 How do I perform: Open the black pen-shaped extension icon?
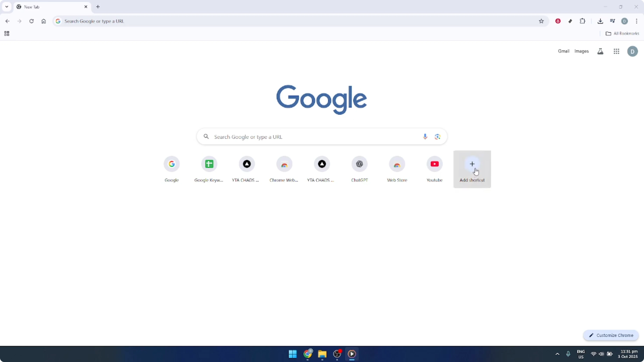[x=570, y=21]
